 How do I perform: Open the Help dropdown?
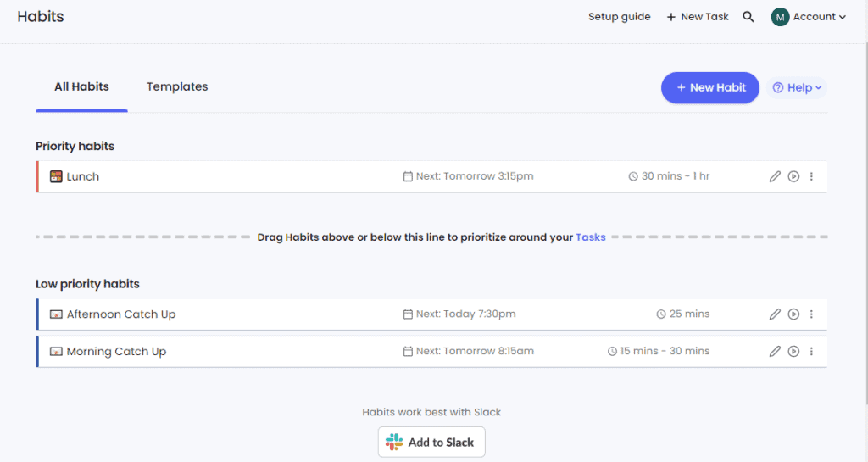798,87
